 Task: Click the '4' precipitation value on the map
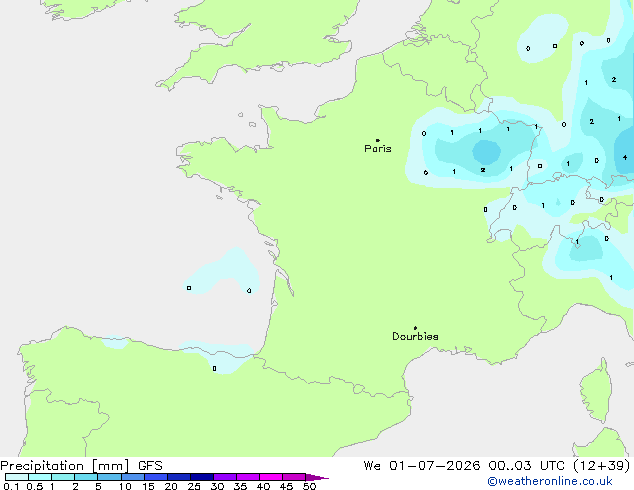click(625, 157)
